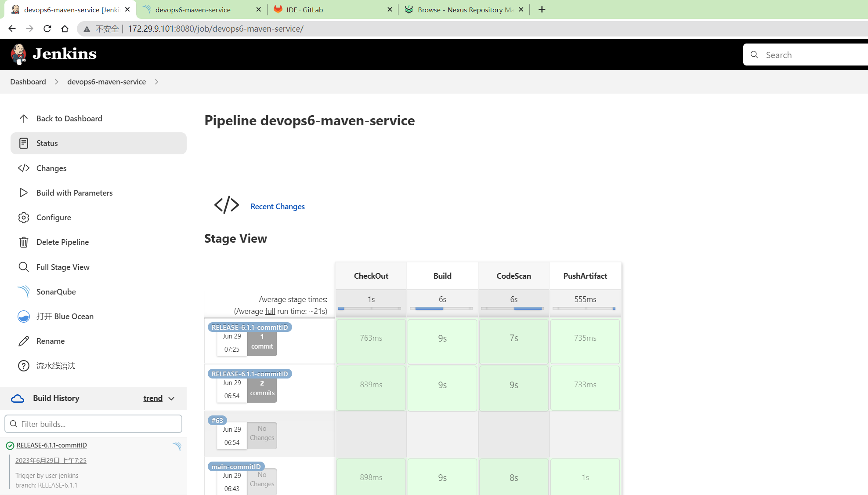Close the IDE · GitLab tab
This screenshot has width=868, height=495.
pos(390,10)
